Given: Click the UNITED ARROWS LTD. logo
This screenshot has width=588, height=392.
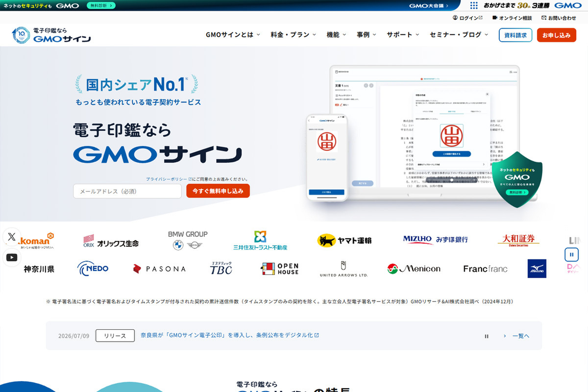Looking at the screenshot, I should [343, 269].
